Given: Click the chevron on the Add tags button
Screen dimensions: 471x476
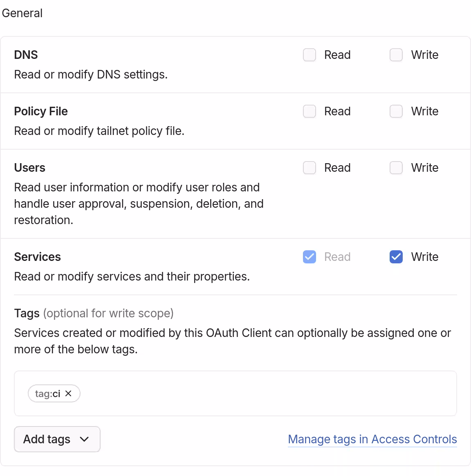Looking at the screenshot, I should click(85, 439).
